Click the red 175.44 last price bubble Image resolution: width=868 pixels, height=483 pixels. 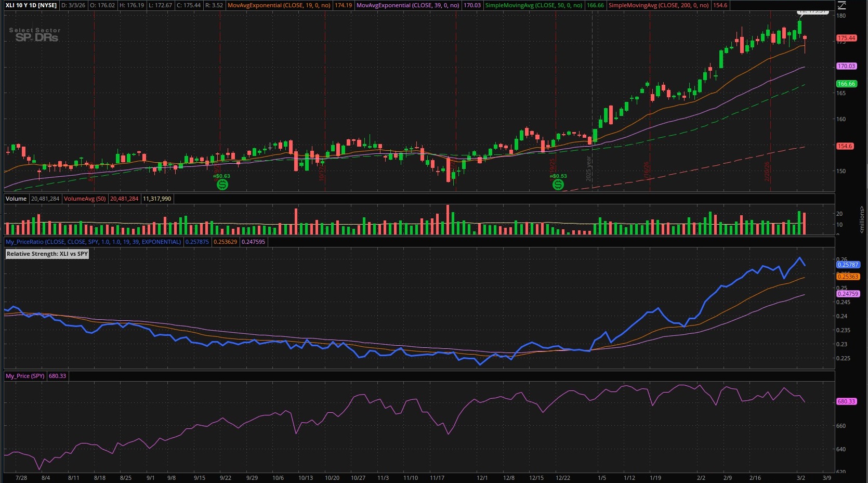click(x=846, y=38)
